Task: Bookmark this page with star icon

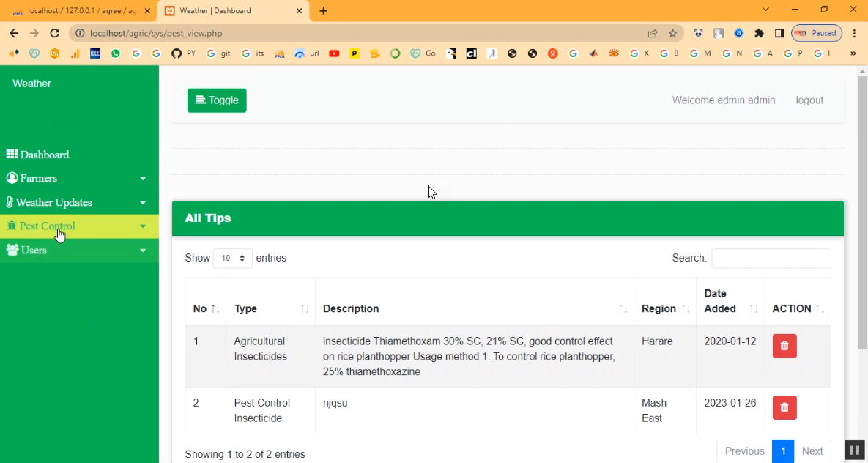Action: click(x=672, y=33)
